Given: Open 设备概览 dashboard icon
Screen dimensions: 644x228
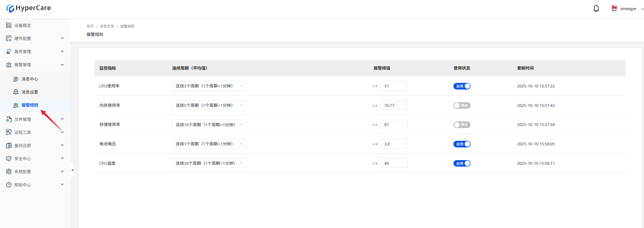Looking at the screenshot, I should (x=9, y=25).
